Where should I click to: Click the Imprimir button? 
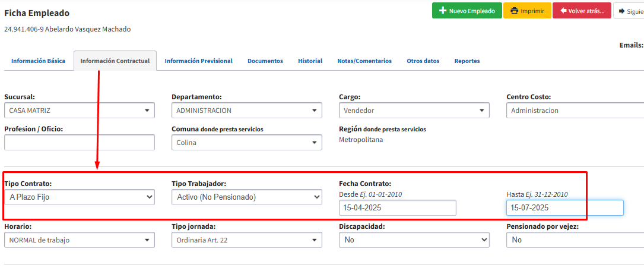(527, 11)
